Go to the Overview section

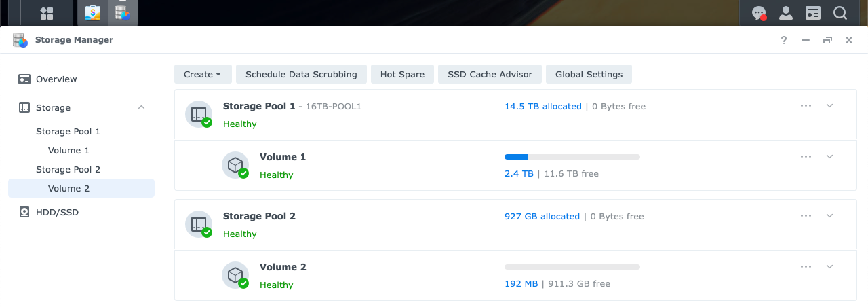[56, 79]
